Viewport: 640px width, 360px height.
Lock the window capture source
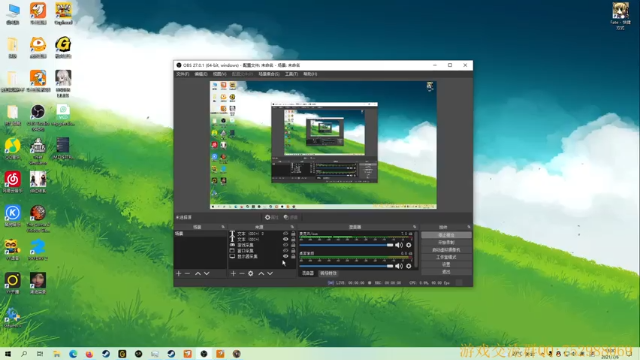tap(293, 251)
